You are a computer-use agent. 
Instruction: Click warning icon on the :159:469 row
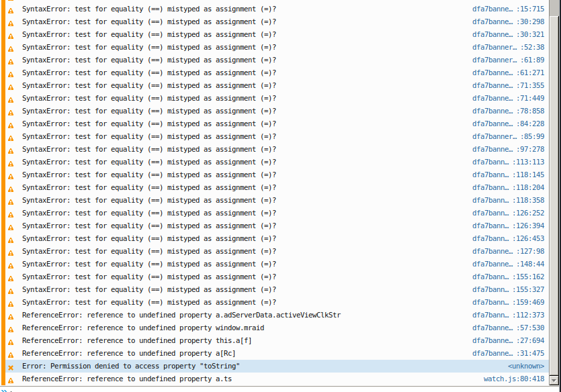coord(11,304)
